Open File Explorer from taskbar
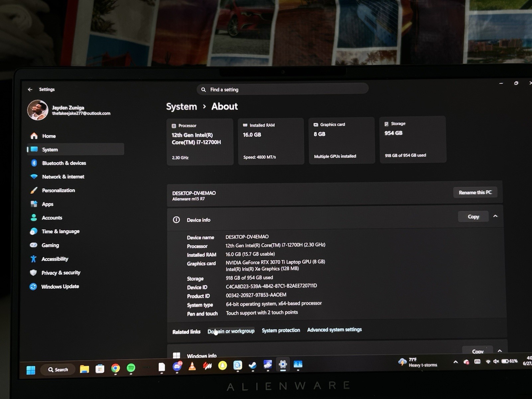The width and height of the screenshot is (532, 399). click(x=84, y=369)
